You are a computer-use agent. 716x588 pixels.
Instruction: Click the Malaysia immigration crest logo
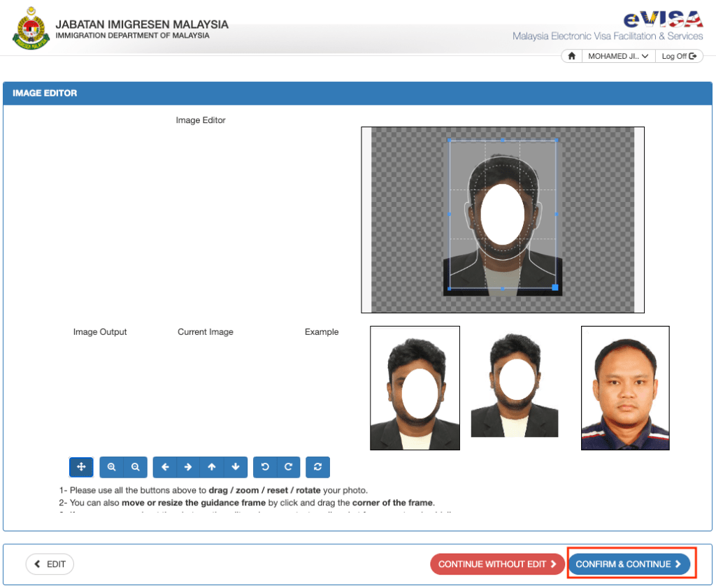[x=31, y=28]
